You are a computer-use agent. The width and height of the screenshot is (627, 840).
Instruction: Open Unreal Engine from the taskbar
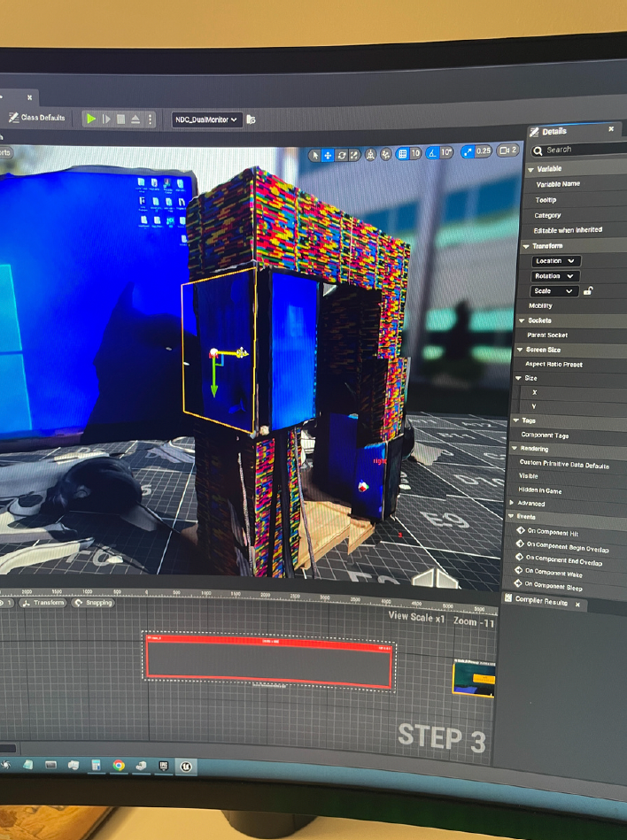coord(186,767)
